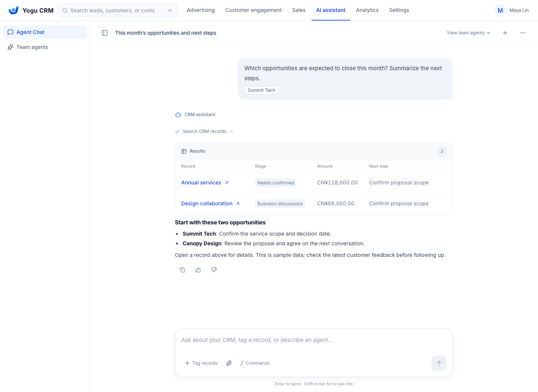This screenshot has height=392, width=538.
Task: Click the Business discussions stage badge
Action: click(280, 204)
